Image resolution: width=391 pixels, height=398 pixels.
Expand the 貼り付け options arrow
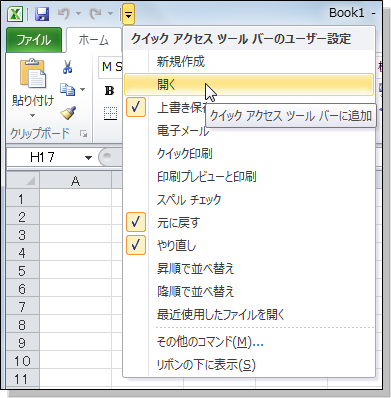(32, 116)
